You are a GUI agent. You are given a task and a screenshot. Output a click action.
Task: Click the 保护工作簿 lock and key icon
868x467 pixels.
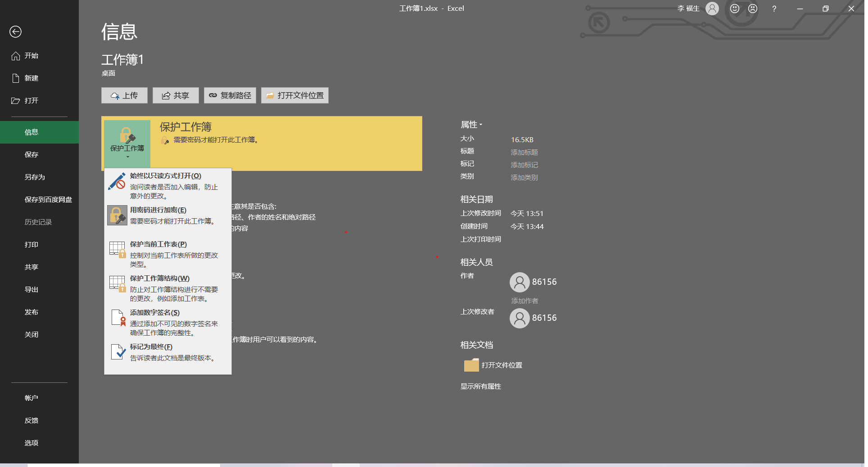pyautogui.click(x=127, y=135)
